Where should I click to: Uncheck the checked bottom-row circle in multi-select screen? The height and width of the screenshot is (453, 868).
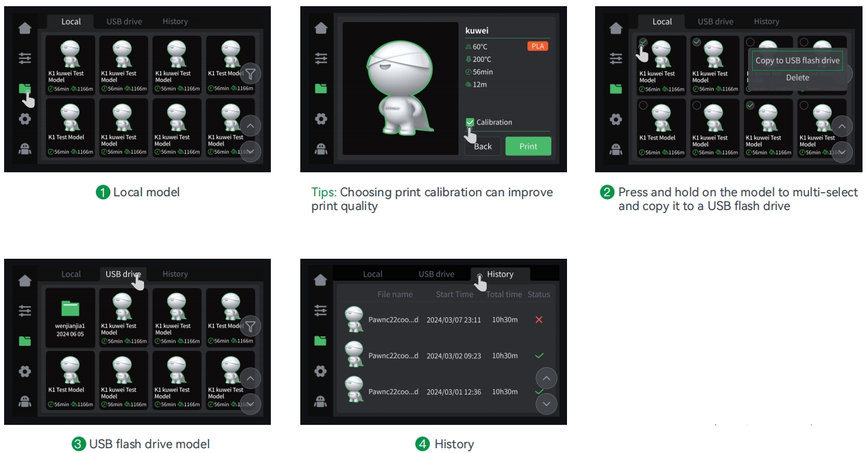coord(750,106)
